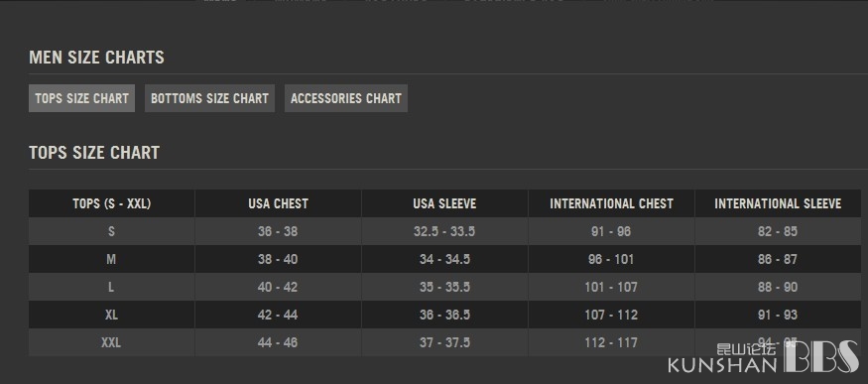
Task: Click the size S row label
Action: pyautogui.click(x=111, y=231)
